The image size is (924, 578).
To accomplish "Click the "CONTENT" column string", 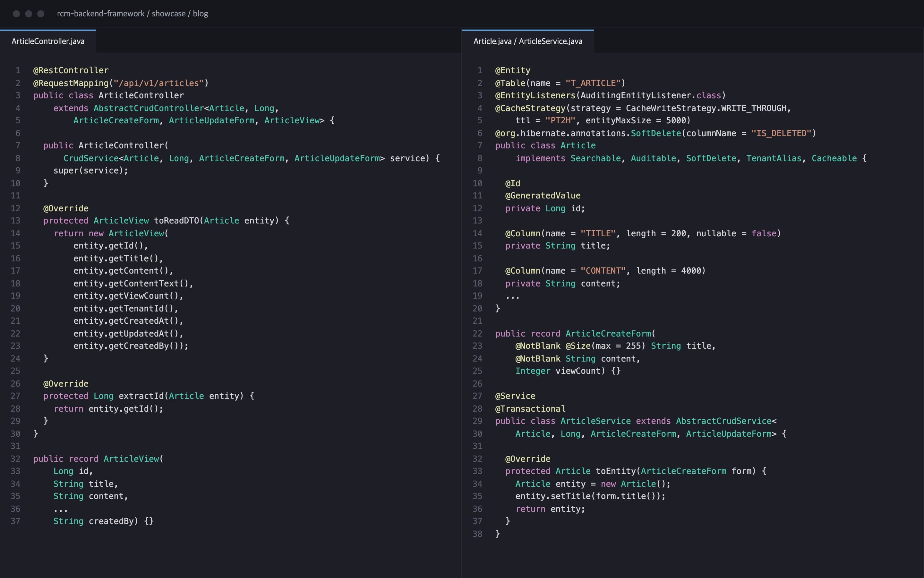I will pyautogui.click(x=603, y=271).
